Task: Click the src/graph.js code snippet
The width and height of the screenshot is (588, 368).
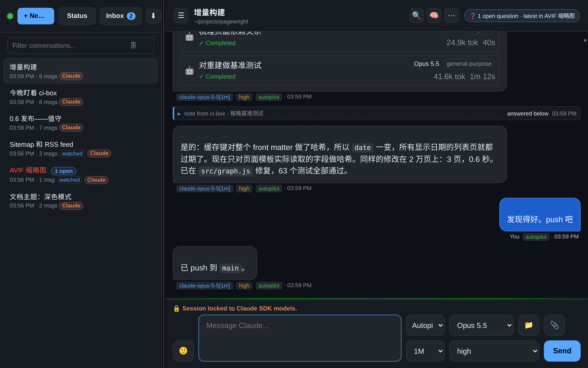Action: pyautogui.click(x=226, y=171)
